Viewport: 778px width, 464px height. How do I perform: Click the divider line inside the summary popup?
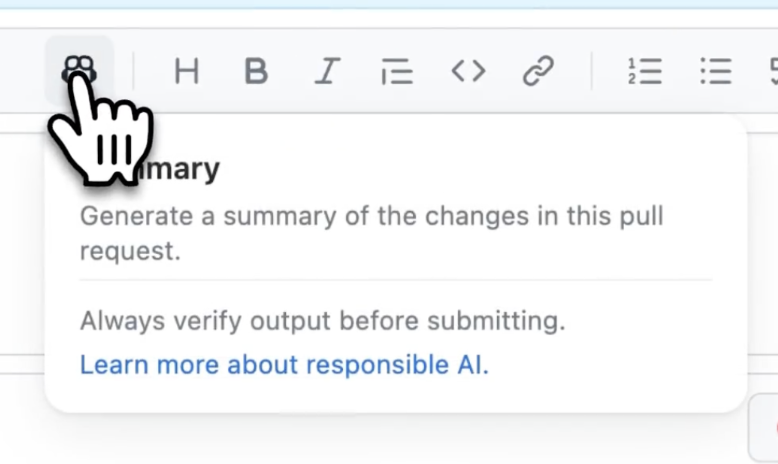[395, 281]
